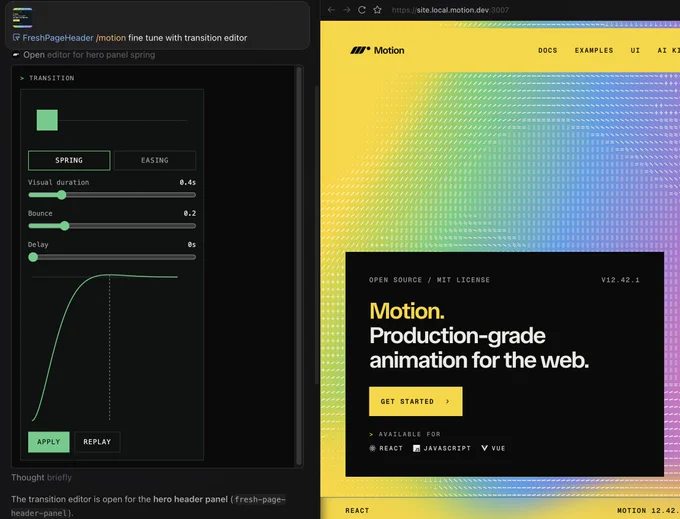Click the GET STARTED button
Screen dimensions: 680x519
(x=415, y=401)
